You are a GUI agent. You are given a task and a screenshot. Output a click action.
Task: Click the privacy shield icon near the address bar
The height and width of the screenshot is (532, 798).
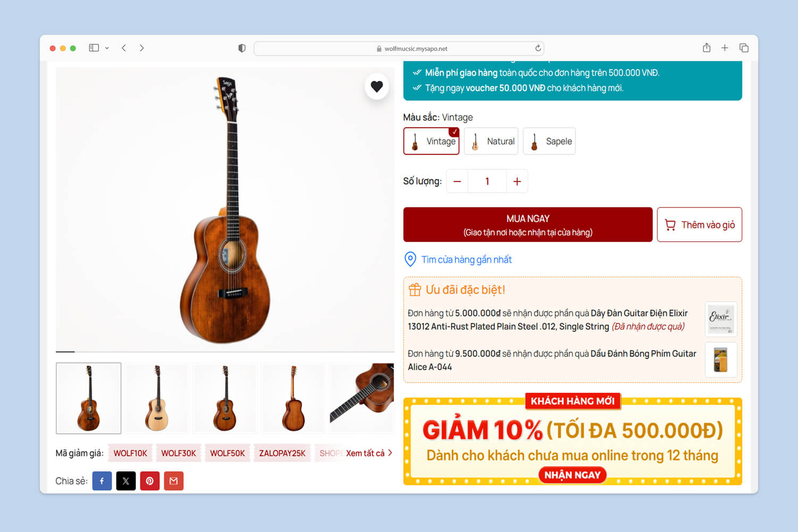tap(242, 48)
